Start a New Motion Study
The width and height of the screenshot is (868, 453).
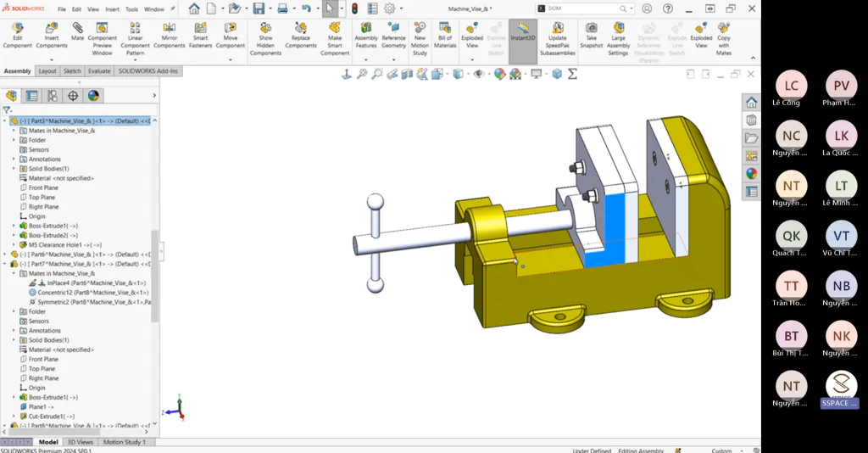click(420, 39)
